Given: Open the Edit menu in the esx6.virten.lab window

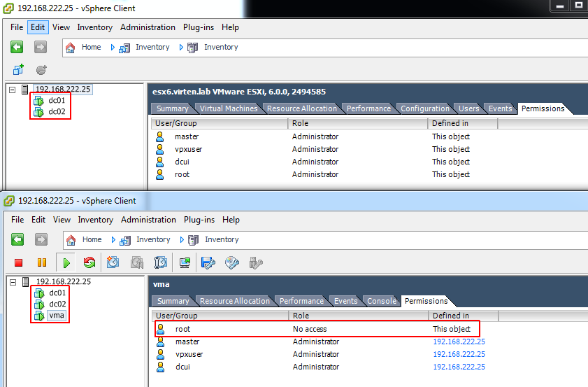Looking at the screenshot, I should click(x=38, y=27).
